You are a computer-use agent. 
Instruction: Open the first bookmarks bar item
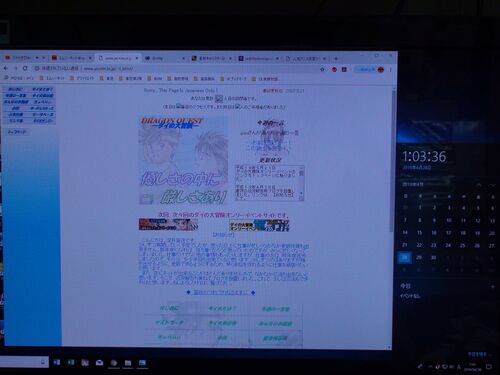point(18,78)
